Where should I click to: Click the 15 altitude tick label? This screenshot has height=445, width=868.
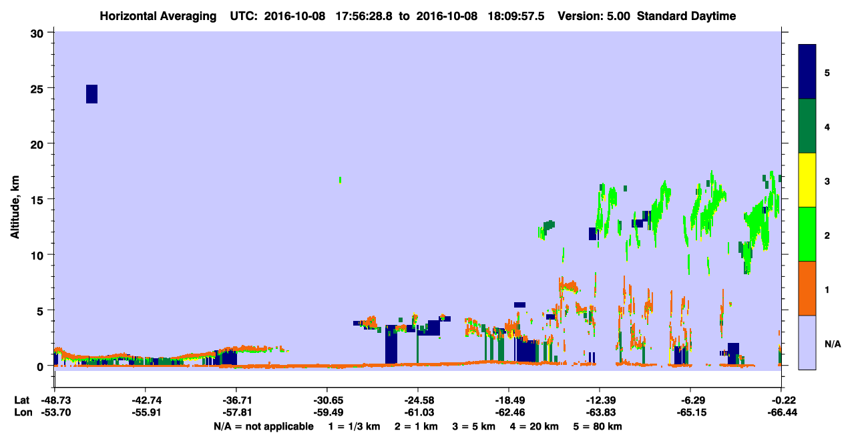tap(39, 199)
